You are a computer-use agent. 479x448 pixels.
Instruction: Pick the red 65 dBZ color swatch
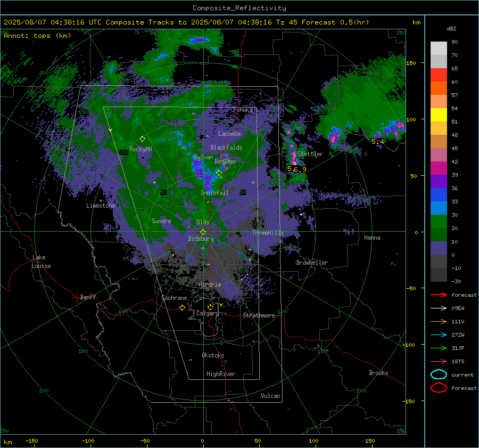point(439,75)
